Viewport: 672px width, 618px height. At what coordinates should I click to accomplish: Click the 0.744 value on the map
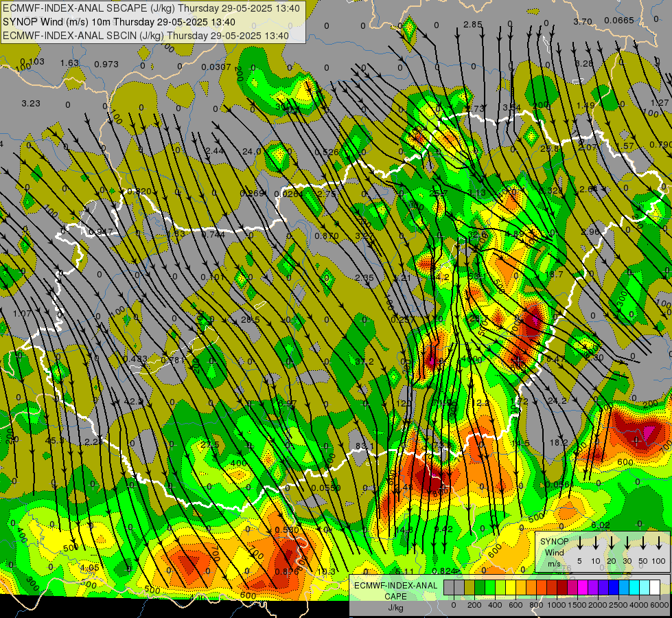[x=213, y=235]
